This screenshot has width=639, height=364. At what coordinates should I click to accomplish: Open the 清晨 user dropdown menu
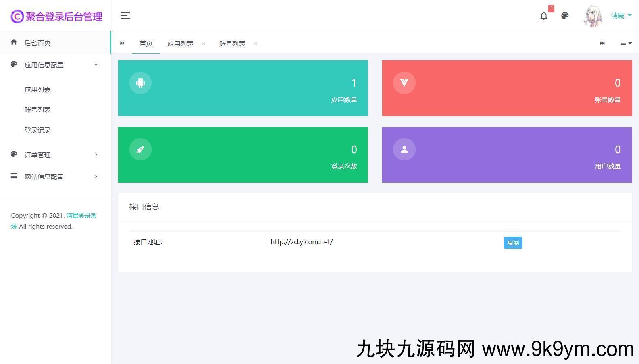click(x=621, y=16)
